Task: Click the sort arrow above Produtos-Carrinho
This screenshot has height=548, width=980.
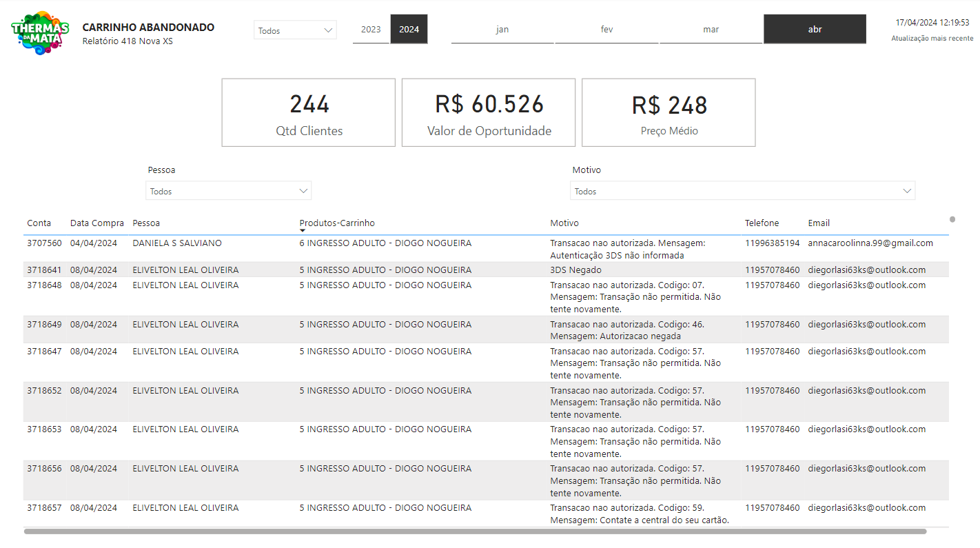Action: point(303,231)
